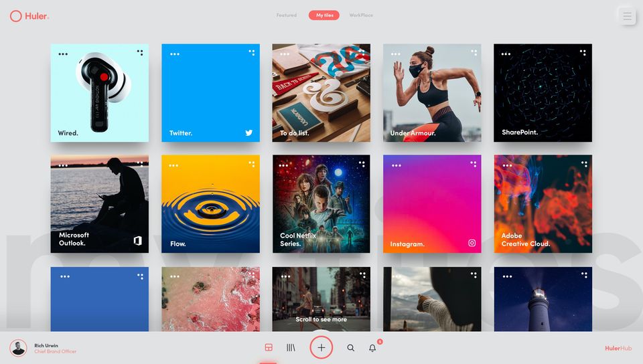
Task: Open the Flow tile
Action: 211,204
